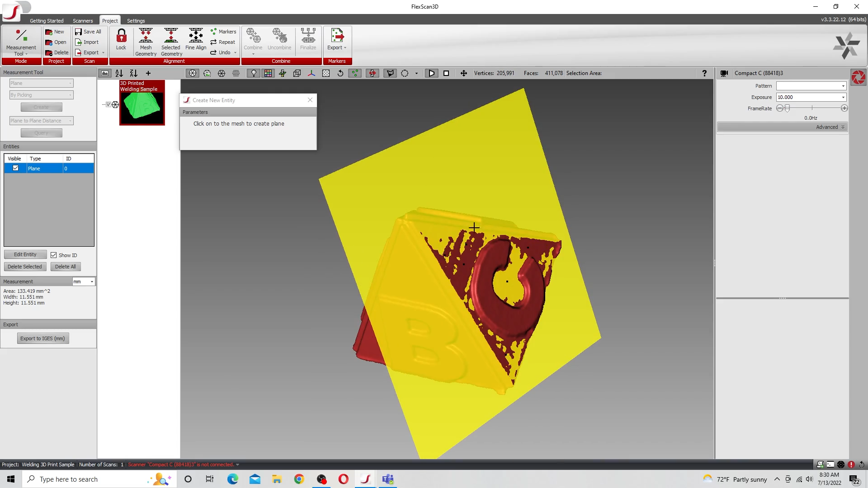Open the Markers Export dropdown
Image resolution: width=868 pixels, height=488 pixels.
[337, 39]
